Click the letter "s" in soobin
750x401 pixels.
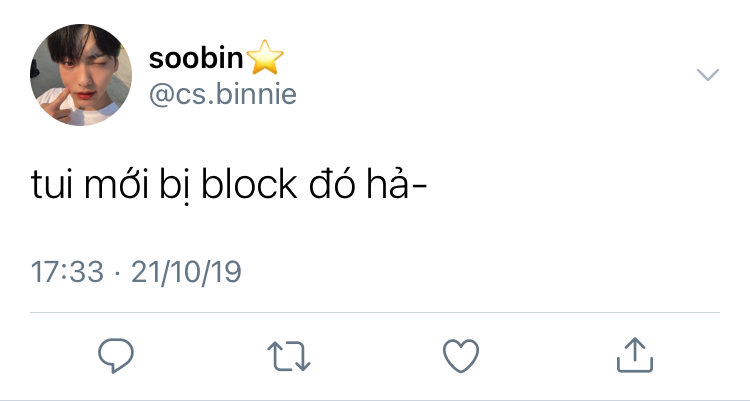click(x=156, y=59)
